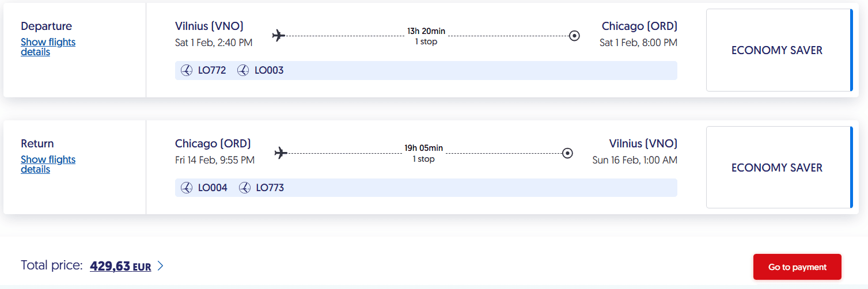This screenshot has height=289, width=868.
Task: Click the airplane icon on the return route
Action: 281,153
